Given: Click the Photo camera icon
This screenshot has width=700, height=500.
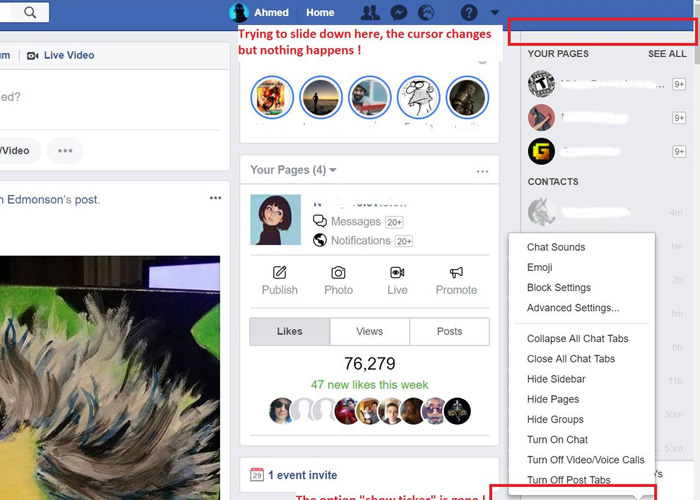Looking at the screenshot, I should pos(338,272).
